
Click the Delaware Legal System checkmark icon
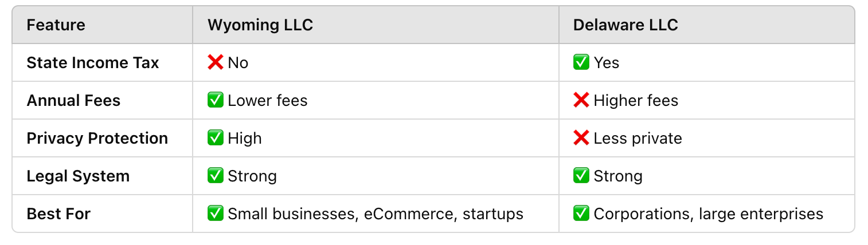(x=581, y=176)
